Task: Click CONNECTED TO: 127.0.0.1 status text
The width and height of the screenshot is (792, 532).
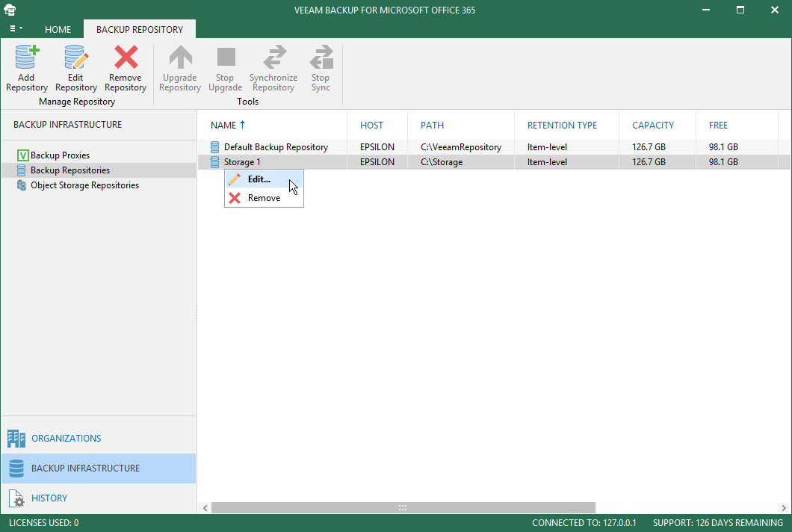Action: click(584, 523)
